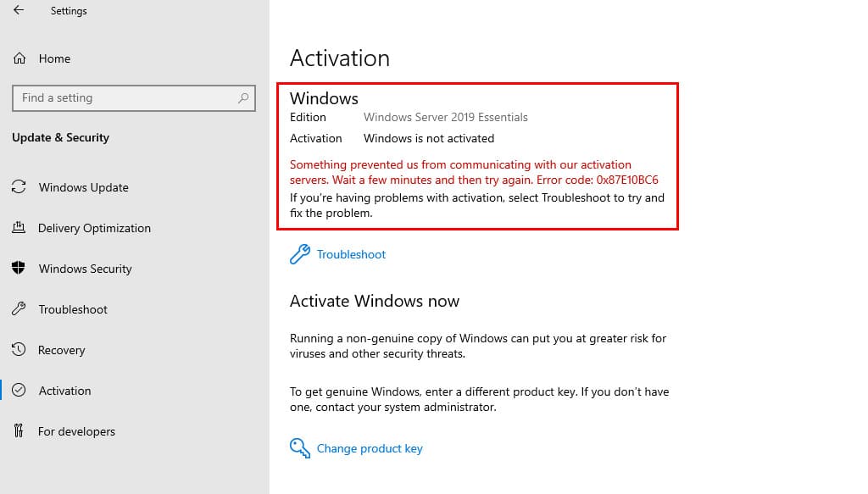This screenshot has height=494, width=868.
Task: Click the Home house icon
Action: 19,58
